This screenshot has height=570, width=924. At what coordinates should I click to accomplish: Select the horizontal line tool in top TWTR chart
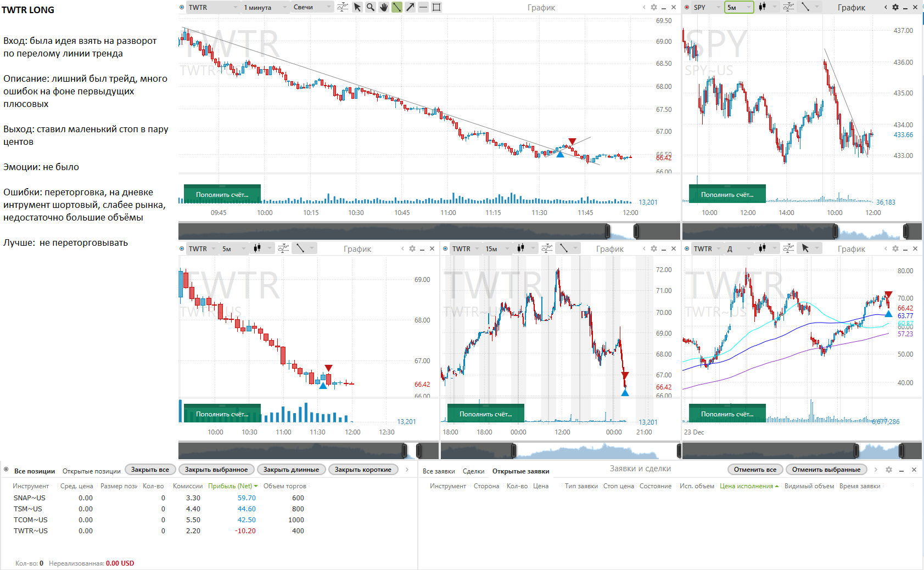point(423,7)
